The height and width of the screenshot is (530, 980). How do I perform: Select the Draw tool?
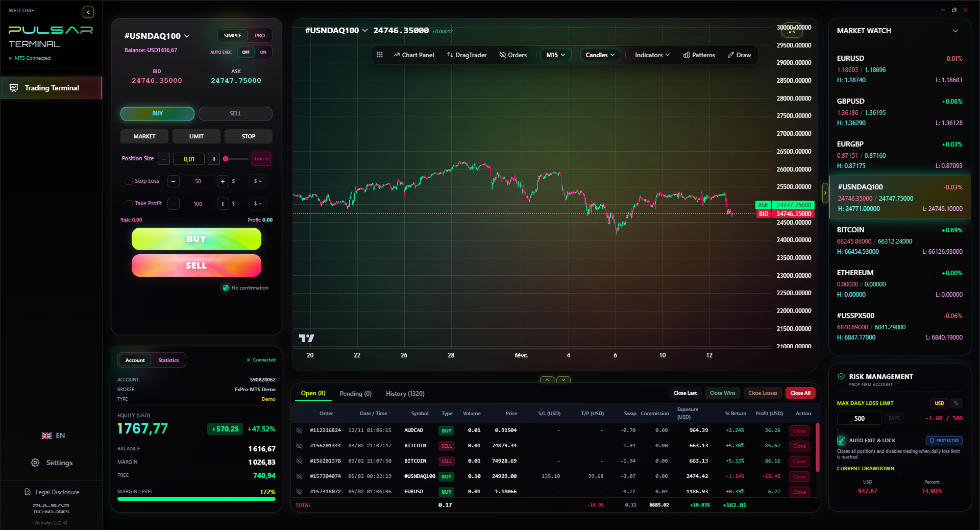[x=739, y=55]
